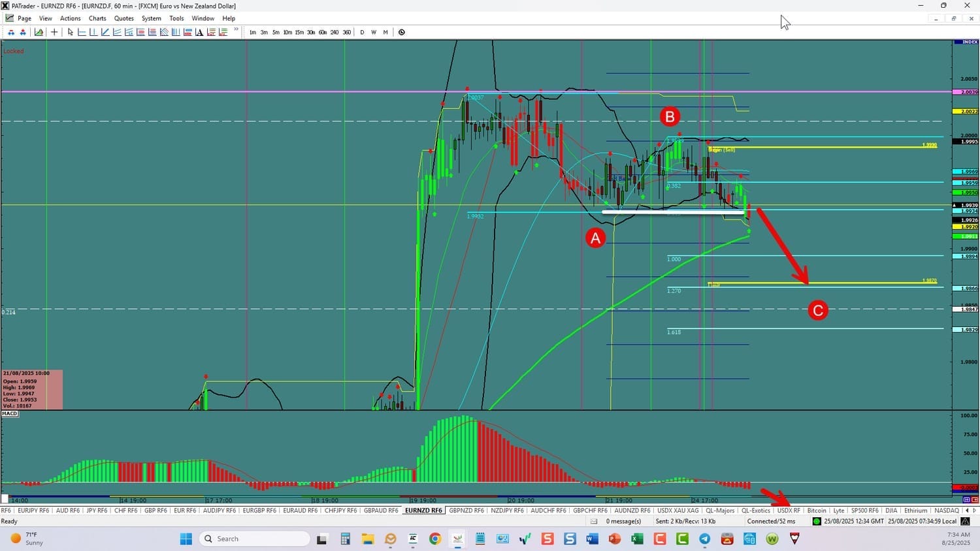Open the View menu
Image resolution: width=980 pixels, height=551 pixels.
pyautogui.click(x=46, y=18)
